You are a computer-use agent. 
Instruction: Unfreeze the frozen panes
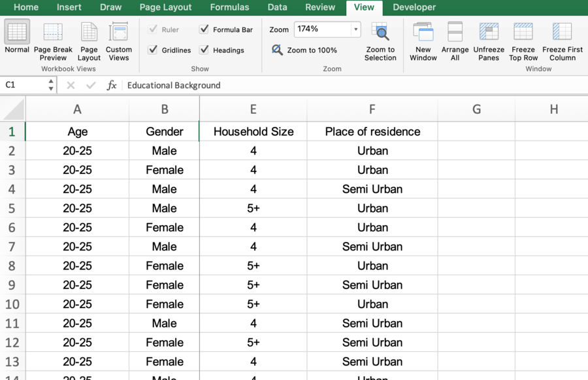coord(489,33)
